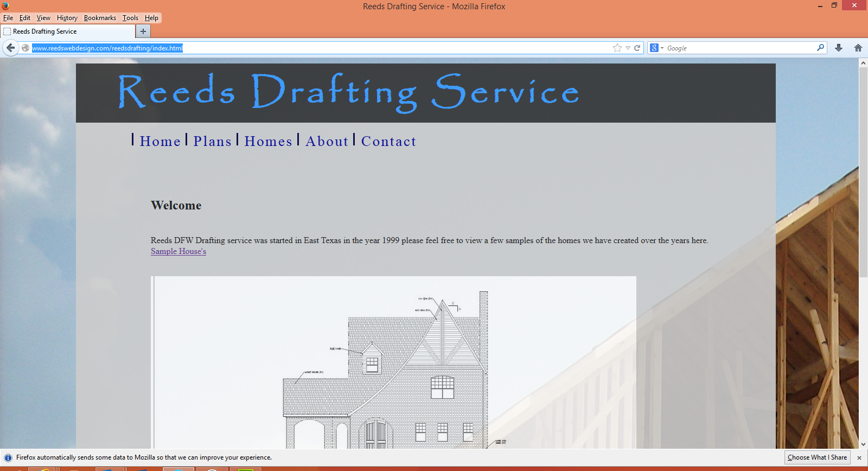Go to the Firefox Home page icon
The image size is (868, 471).
(858, 48)
